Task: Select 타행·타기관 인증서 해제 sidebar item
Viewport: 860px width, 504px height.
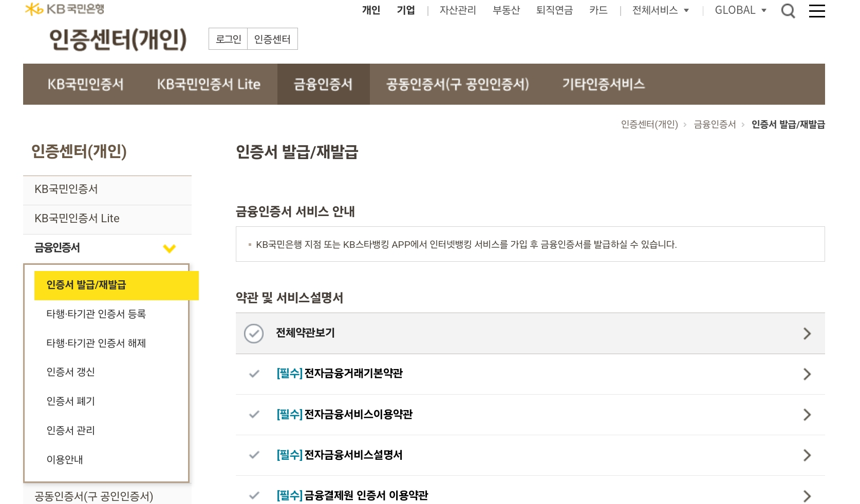Action: tap(96, 343)
